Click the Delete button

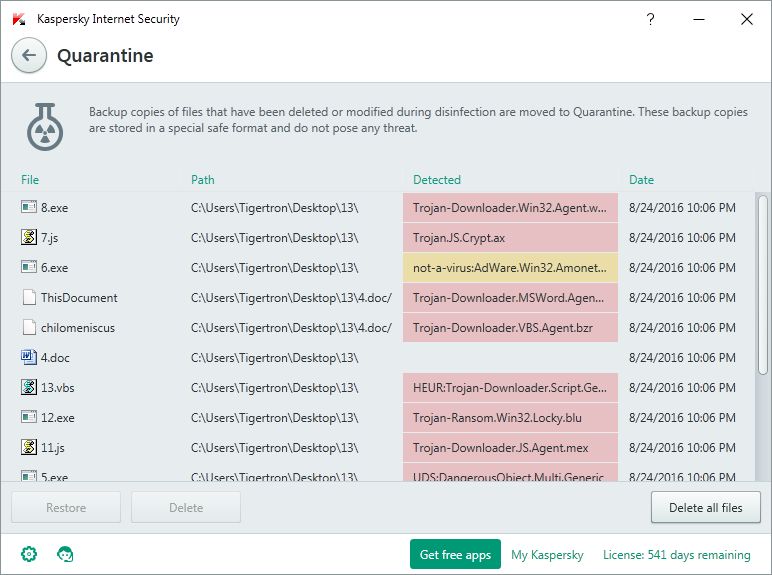[x=186, y=508]
